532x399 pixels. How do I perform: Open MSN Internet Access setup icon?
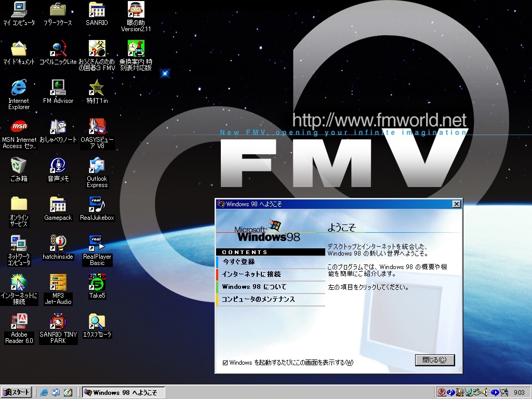click(19, 134)
